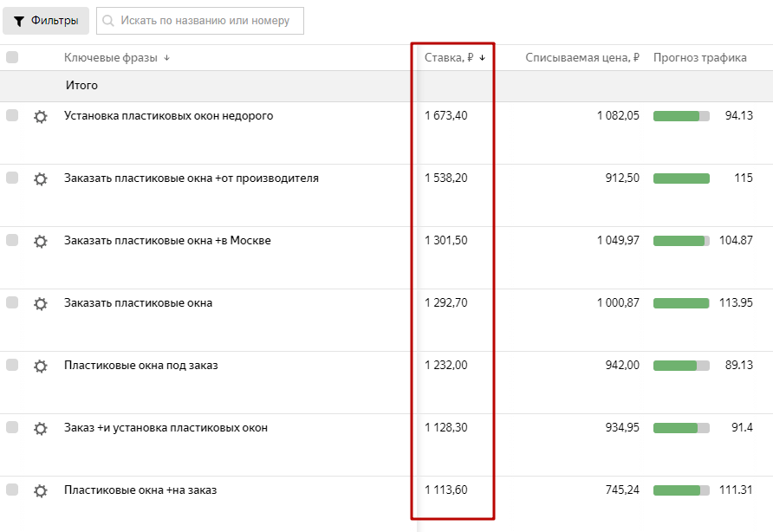Screen dimensions: 773x532
Task: Click the charged price 745,24
Action: [x=622, y=490]
